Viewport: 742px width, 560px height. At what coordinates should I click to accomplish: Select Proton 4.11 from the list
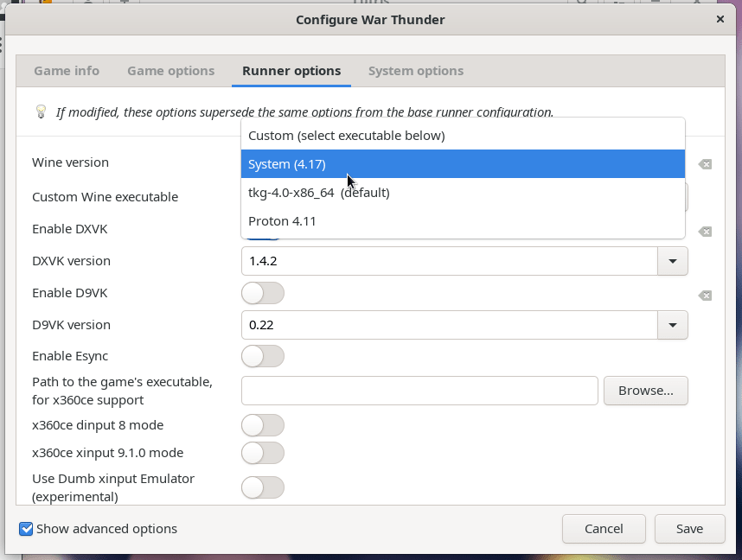[x=463, y=221]
